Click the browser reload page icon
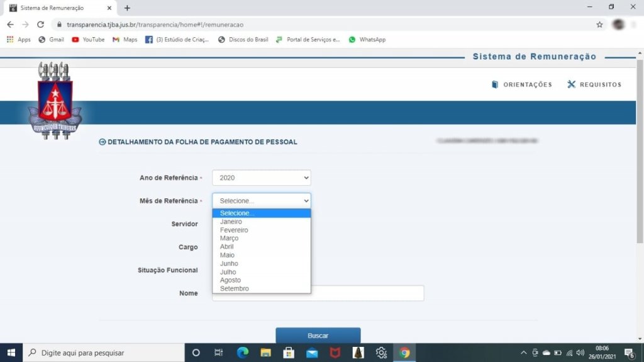Screen dimensions: 644x362 [41, 25]
